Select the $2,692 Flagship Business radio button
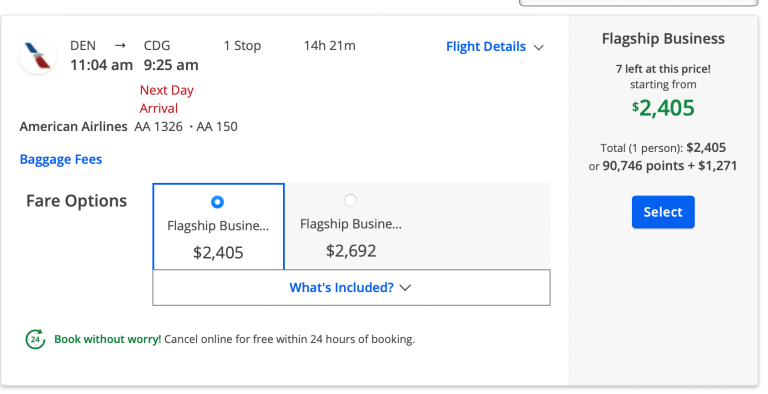Screen dimensions: 768x394 pyautogui.click(x=350, y=200)
